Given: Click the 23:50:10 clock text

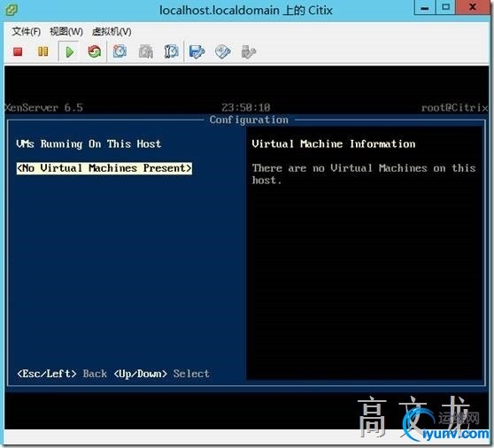Looking at the screenshot, I should (x=246, y=107).
